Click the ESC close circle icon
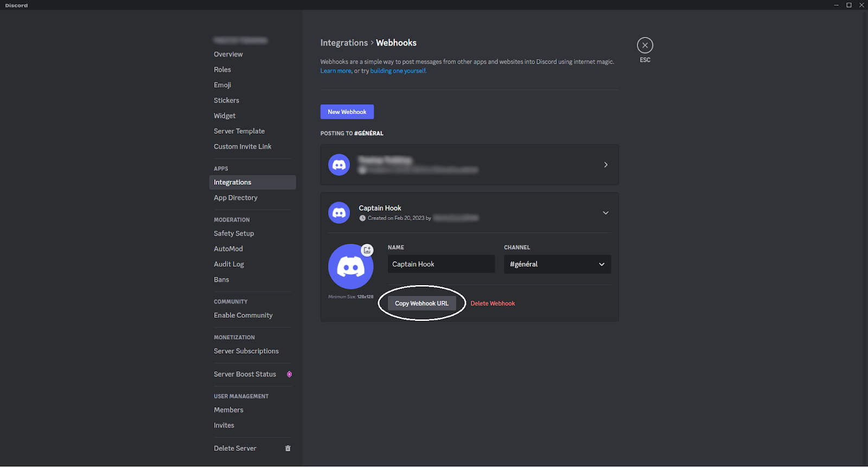The height and width of the screenshot is (467, 868). [644, 46]
